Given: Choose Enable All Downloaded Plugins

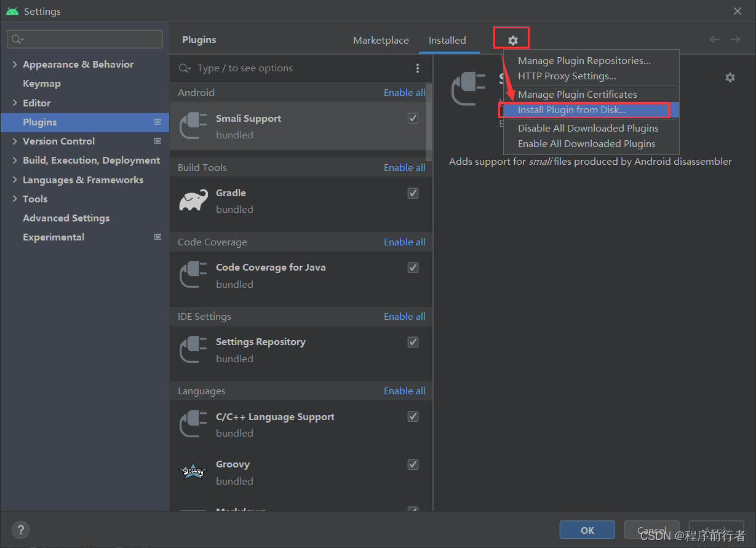Looking at the screenshot, I should click(591, 143).
